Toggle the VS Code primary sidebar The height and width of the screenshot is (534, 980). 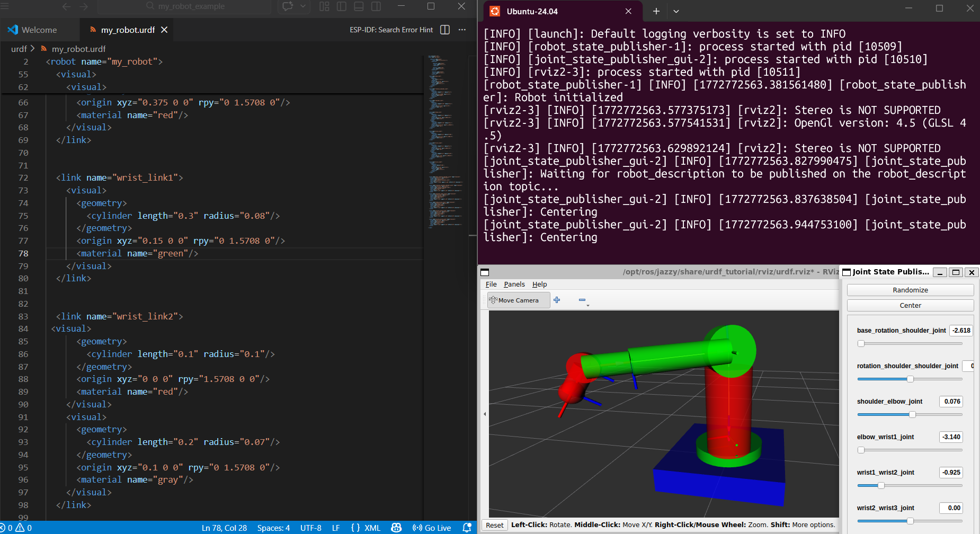pyautogui.click(x=342, y=6)
